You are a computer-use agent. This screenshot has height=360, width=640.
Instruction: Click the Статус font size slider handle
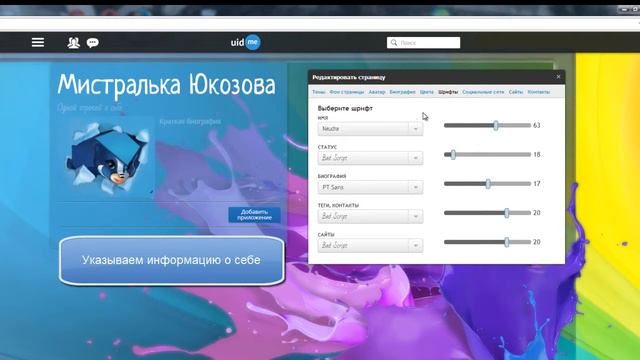453,155
